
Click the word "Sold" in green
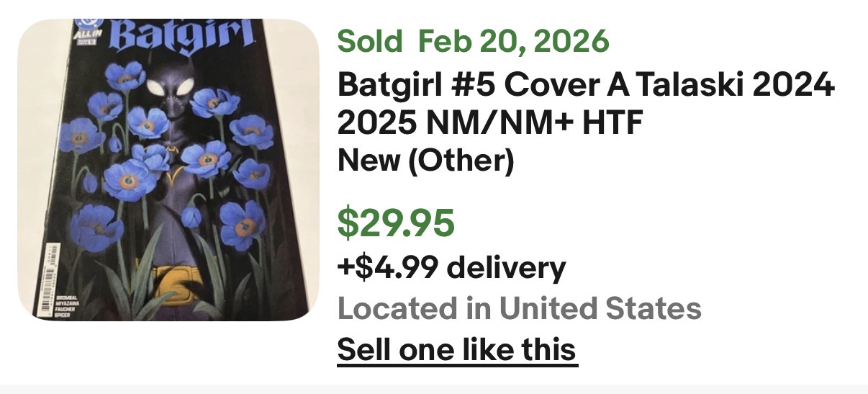point(369,42)
